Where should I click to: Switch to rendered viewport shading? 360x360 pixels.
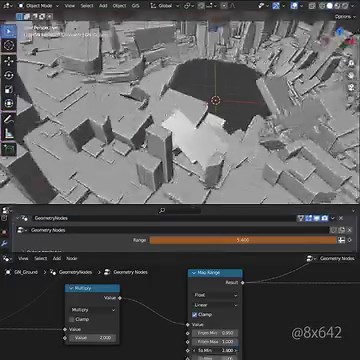344,6
